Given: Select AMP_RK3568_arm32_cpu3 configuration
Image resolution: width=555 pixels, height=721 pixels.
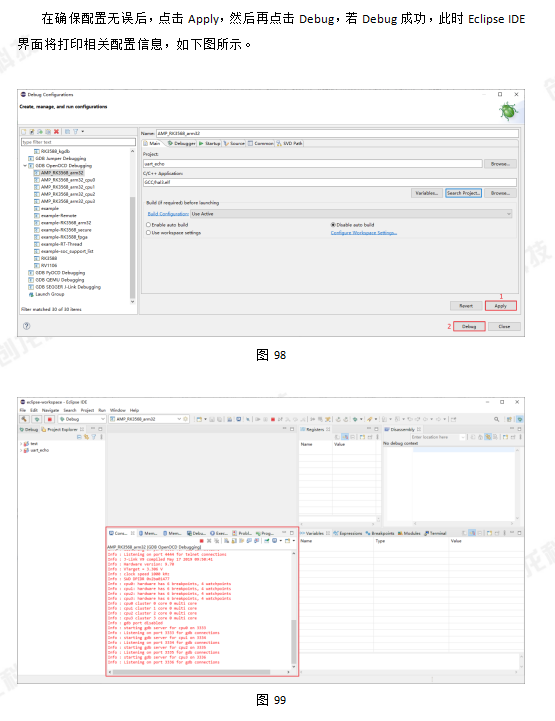Looking at the screenshot, I should pos(64,201).
